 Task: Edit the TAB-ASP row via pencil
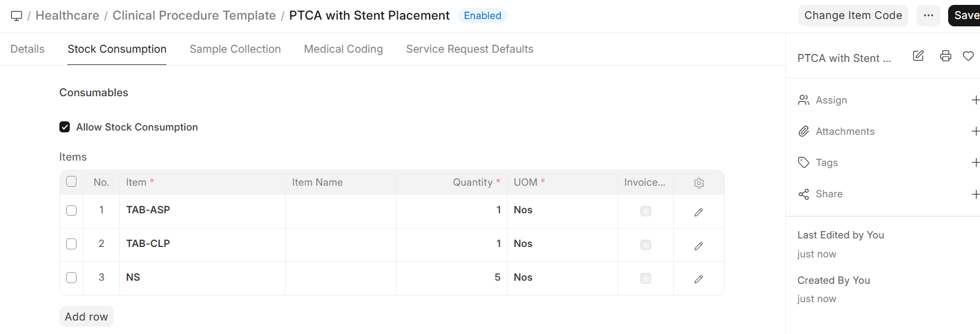coord(698,212)
